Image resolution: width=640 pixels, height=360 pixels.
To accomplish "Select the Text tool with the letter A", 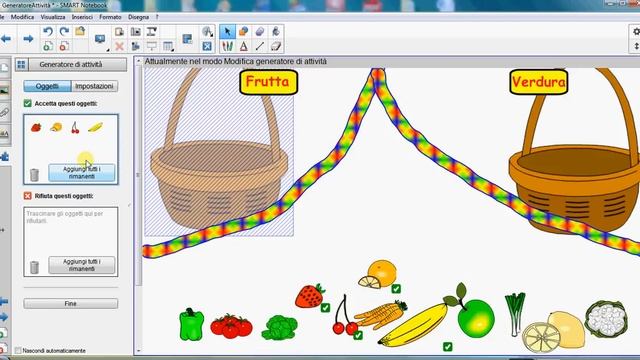I will pyautogui.click(x=244, y=46).
